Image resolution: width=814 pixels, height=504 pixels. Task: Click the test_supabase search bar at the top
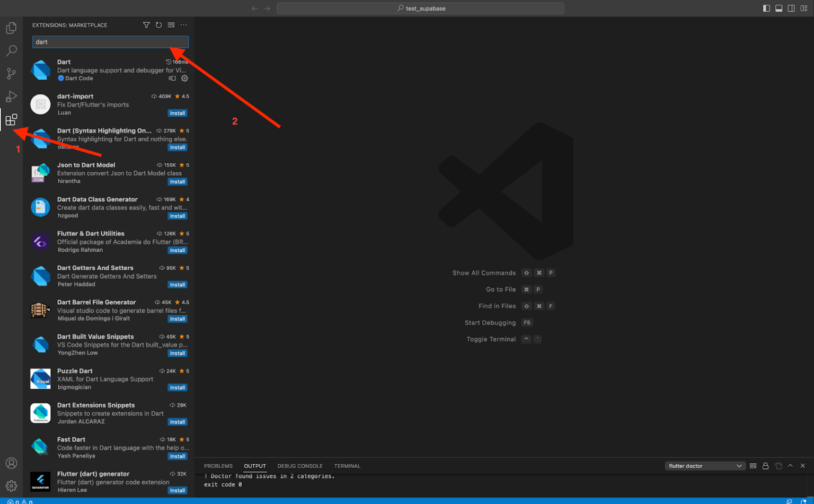tap(420, 8)
